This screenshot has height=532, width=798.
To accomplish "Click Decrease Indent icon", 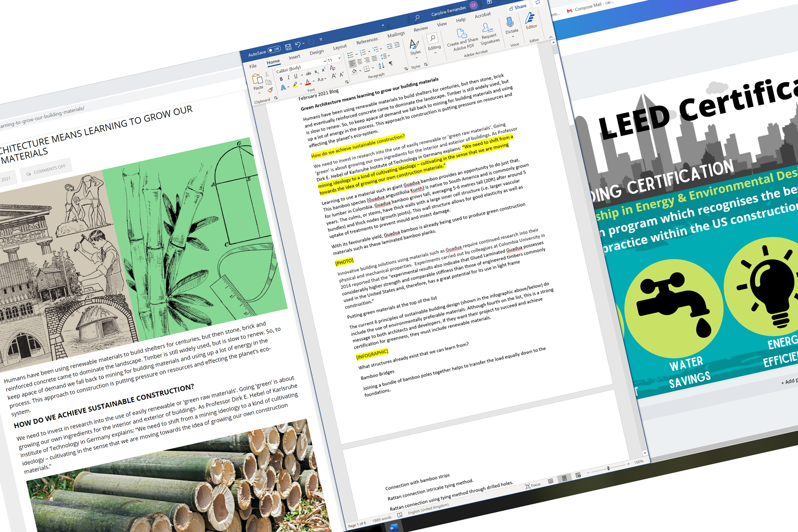I will point(389,47).
